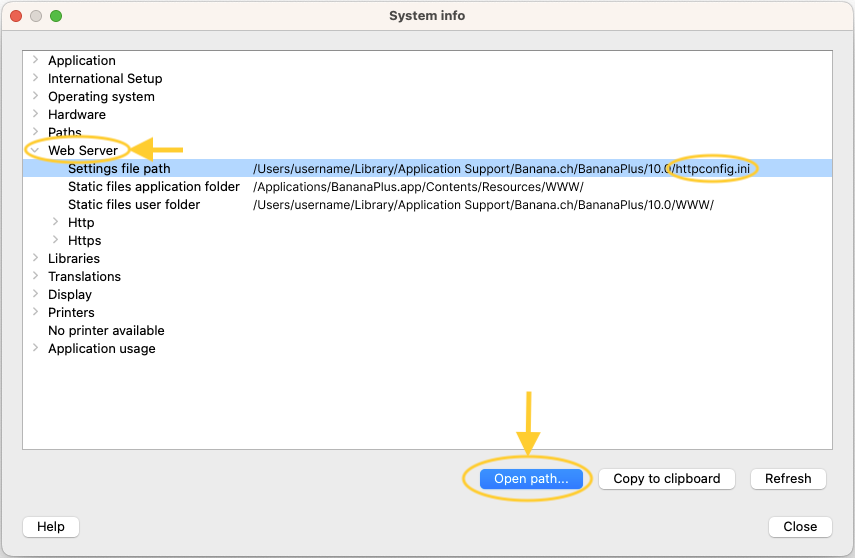Expand the Http subsection
The image size is (855, 558).
pos(56,223)
